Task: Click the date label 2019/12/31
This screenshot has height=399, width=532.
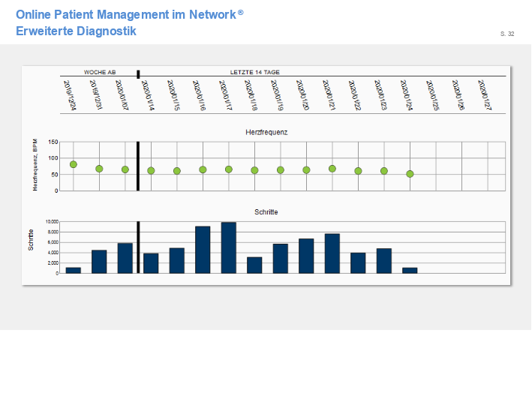Action: [95, 95]
